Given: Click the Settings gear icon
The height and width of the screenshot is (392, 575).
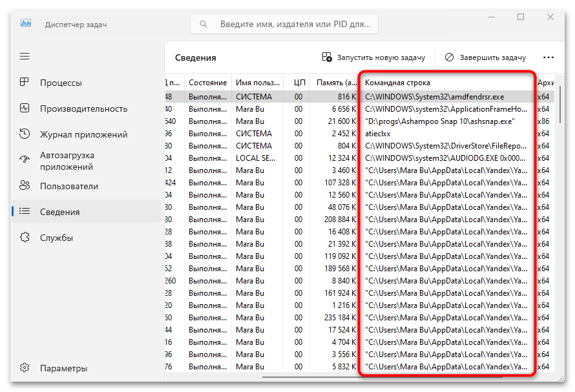Looking at the screenshot, I should [24, 367].
